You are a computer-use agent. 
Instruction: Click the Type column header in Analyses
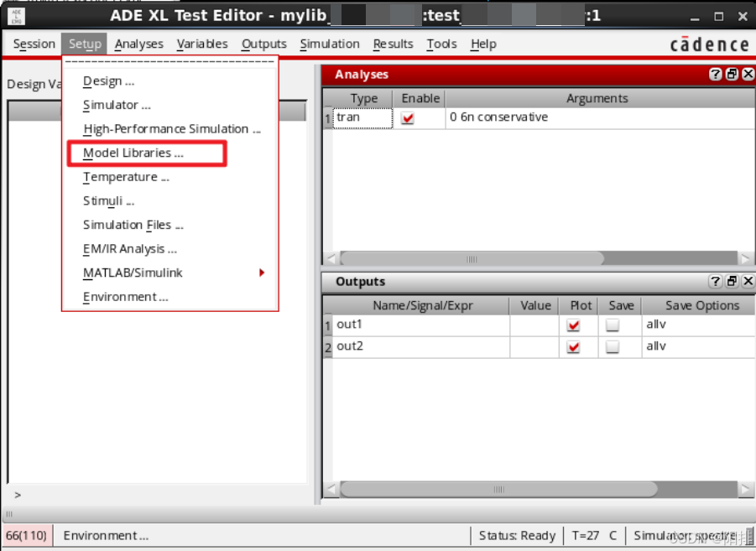click(363, 98)
